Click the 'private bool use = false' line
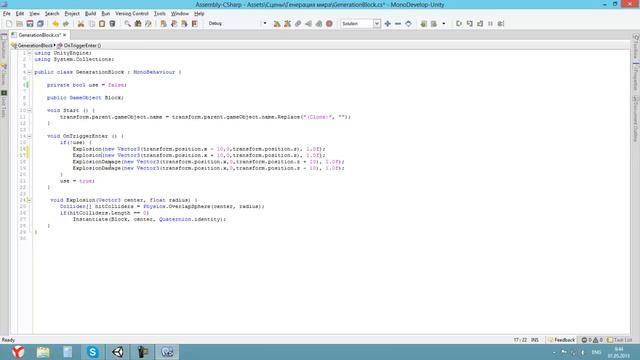Screen dimensions: 640x360 click(x=87, y=85)
